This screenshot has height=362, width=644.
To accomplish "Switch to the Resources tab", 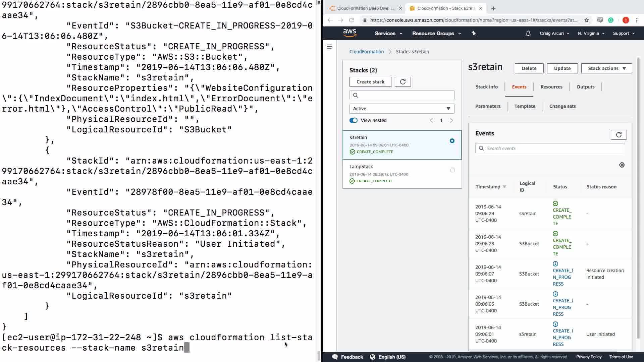I will (x=551, y=87).
